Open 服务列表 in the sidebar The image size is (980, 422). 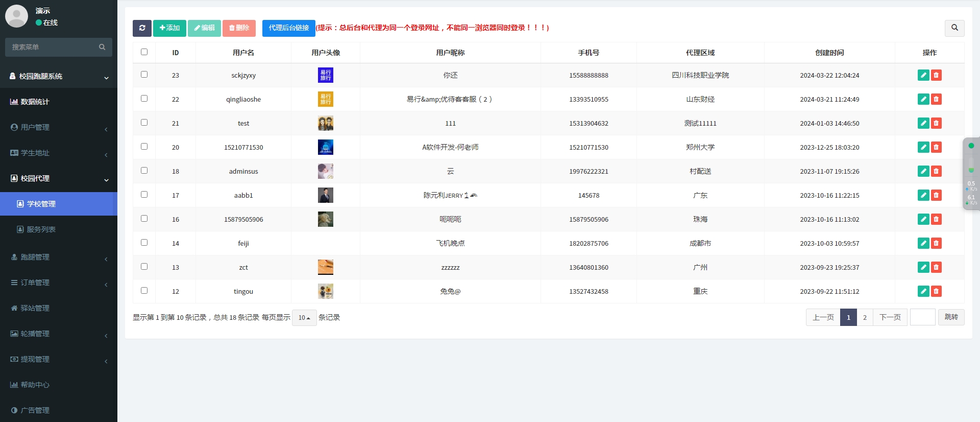pos(41,229)
